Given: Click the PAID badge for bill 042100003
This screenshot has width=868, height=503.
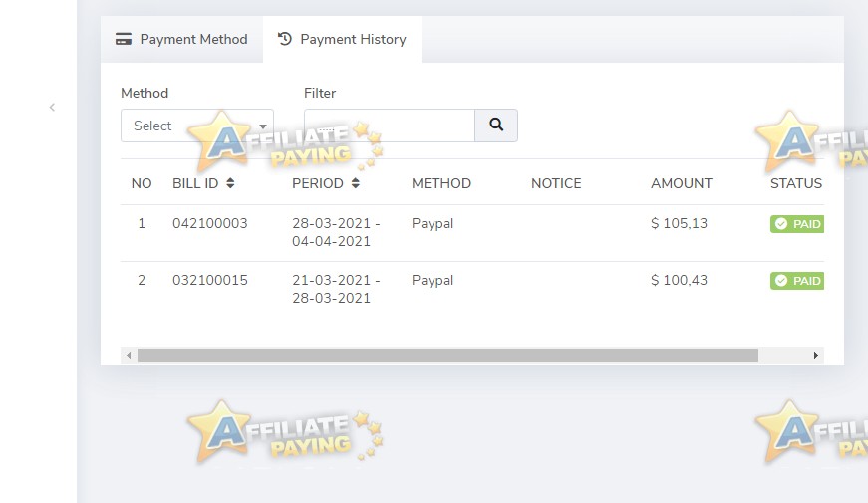Looking at the screenshot, I should click(797, 224).
